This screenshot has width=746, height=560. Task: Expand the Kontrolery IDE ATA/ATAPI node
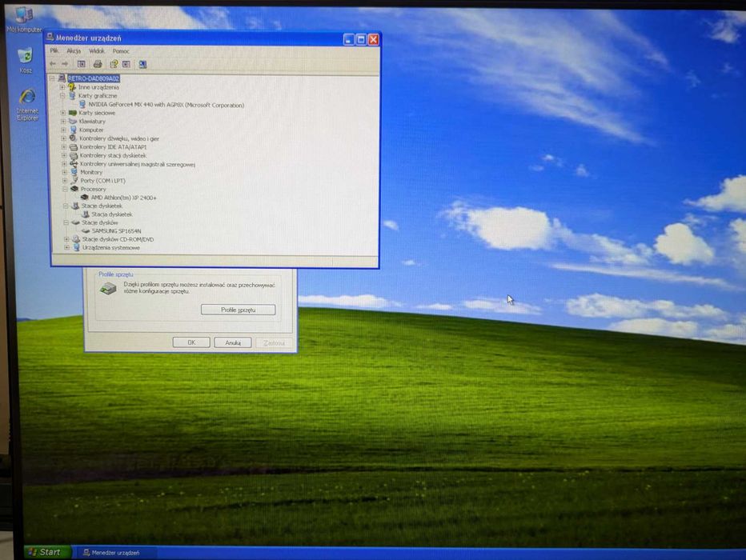point(64,147)
